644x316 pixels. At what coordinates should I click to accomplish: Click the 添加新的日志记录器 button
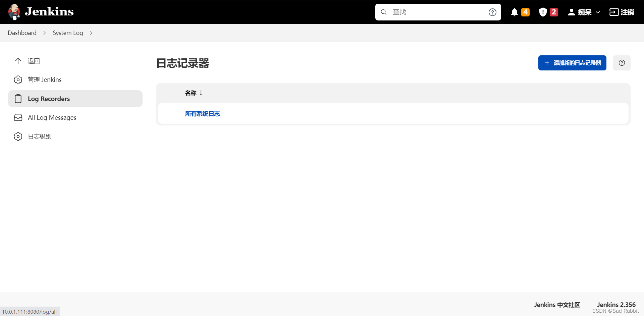point(572,63)
